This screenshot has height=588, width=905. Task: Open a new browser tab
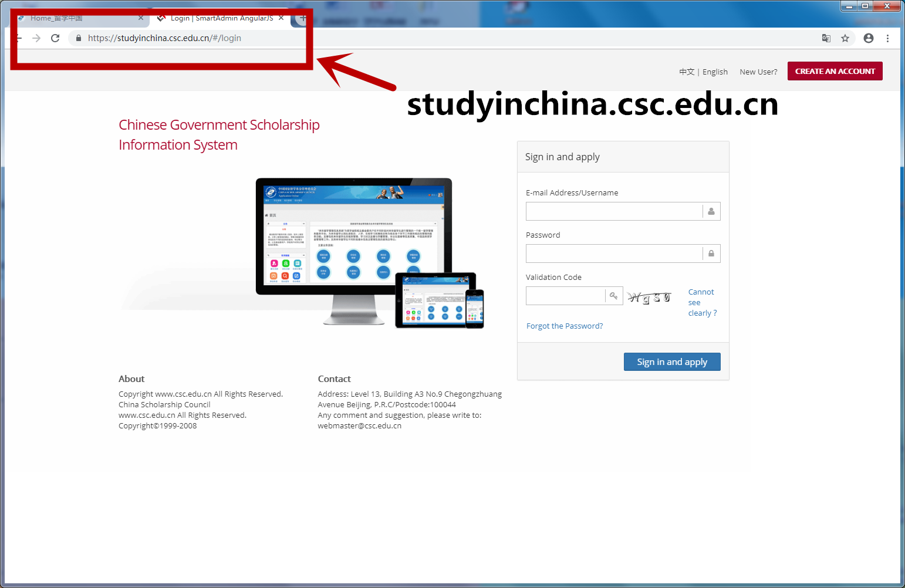(302, 18)
